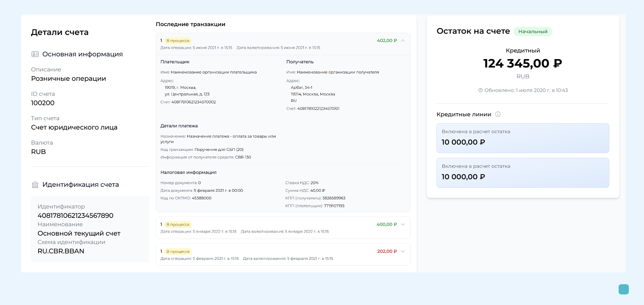
Task: Click the RU.CBR.BBAN identification scheme value
Action: pyautogui.click(x=61, y=251)
